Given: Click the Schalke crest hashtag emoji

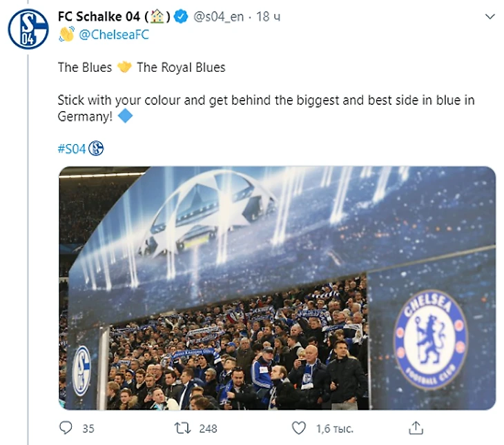Looking at the screenshot, I should (96, 148).
